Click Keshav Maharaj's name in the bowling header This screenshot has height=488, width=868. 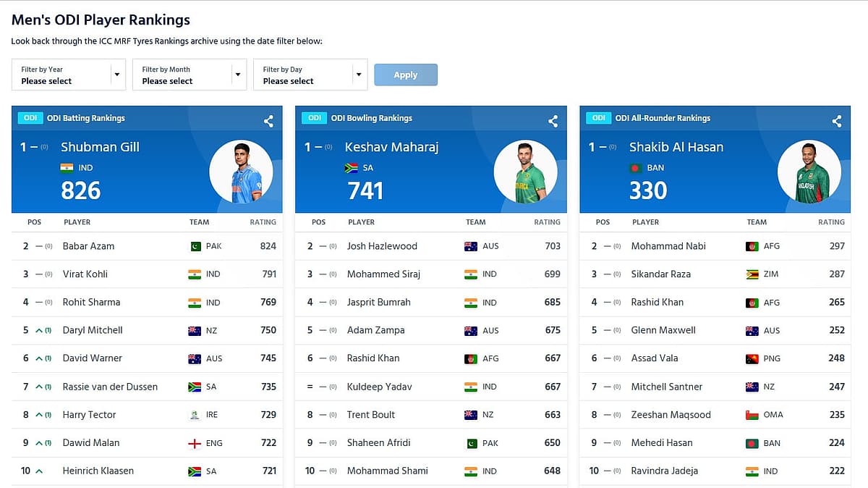(x=391, y=147)
